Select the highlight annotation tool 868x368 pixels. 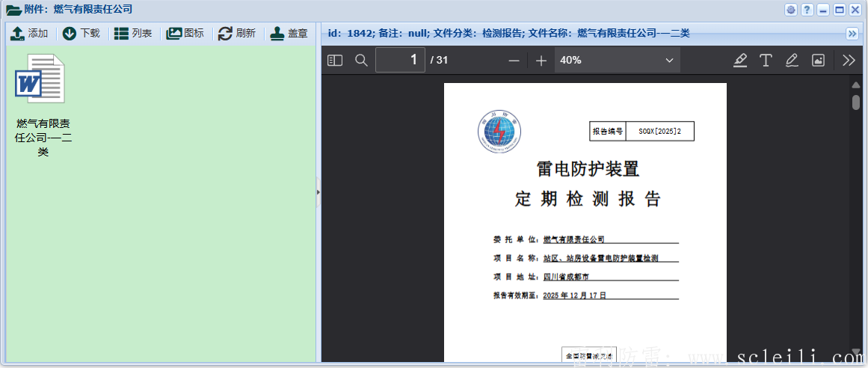(x=740, y=61)
